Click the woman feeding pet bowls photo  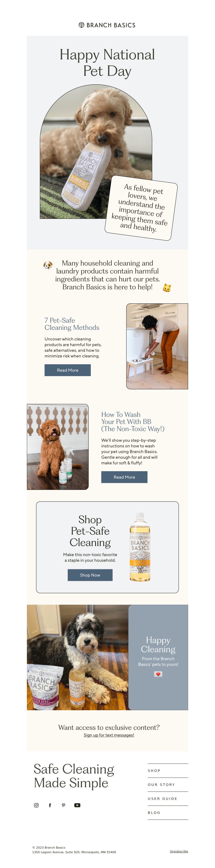[x=157, y=346]
